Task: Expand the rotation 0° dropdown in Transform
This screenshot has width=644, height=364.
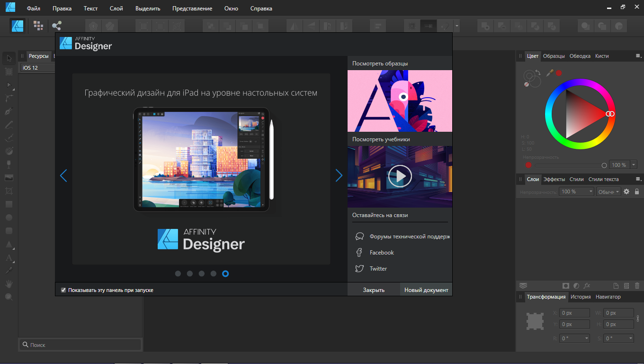Action: click(587, 338)
